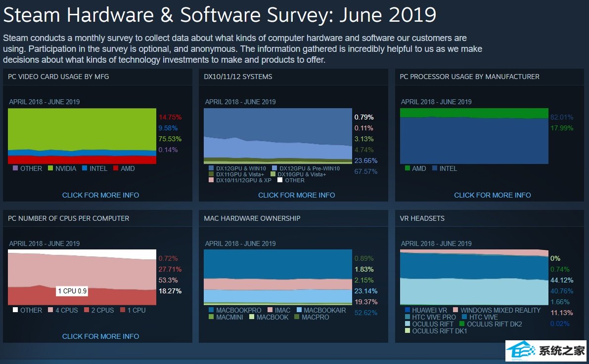Click the Mac hardware ownership area chart
The height and width of the screenshot is (364, 589).
click(278, 277)
